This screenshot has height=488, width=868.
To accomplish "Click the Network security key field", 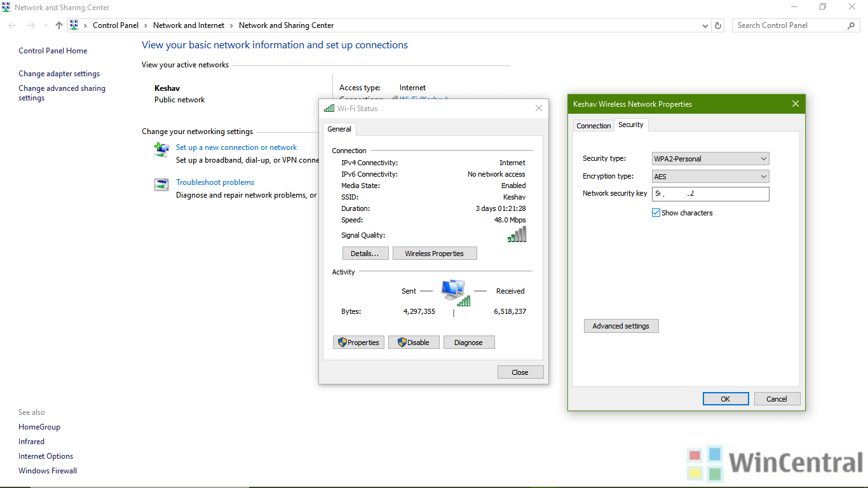I will click(x=710, y=194).
